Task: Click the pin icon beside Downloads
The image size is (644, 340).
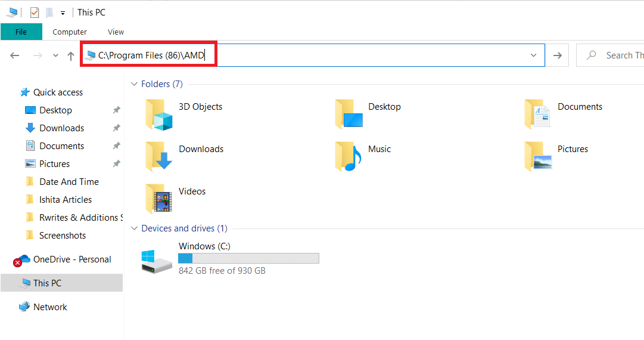Action: coord(117,128)
